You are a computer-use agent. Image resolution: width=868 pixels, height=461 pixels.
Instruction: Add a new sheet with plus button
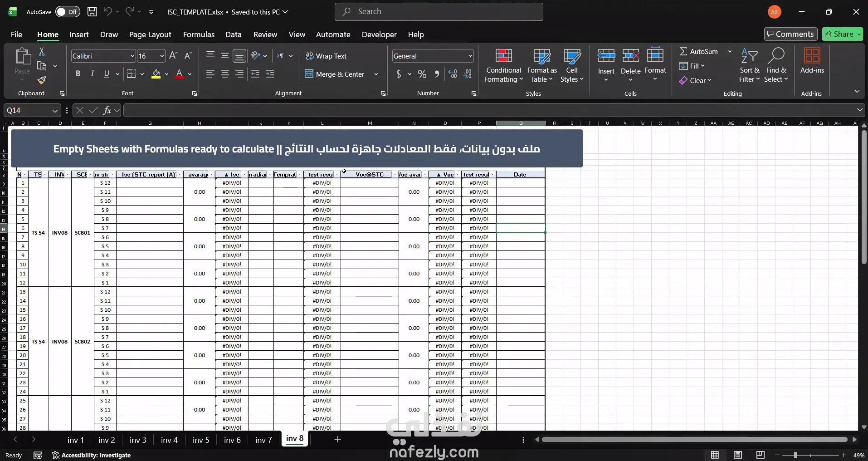[337, 439]
